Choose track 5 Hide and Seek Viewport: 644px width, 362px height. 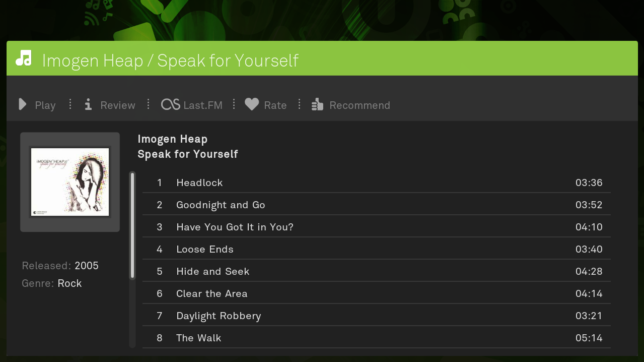pos(377,271)
